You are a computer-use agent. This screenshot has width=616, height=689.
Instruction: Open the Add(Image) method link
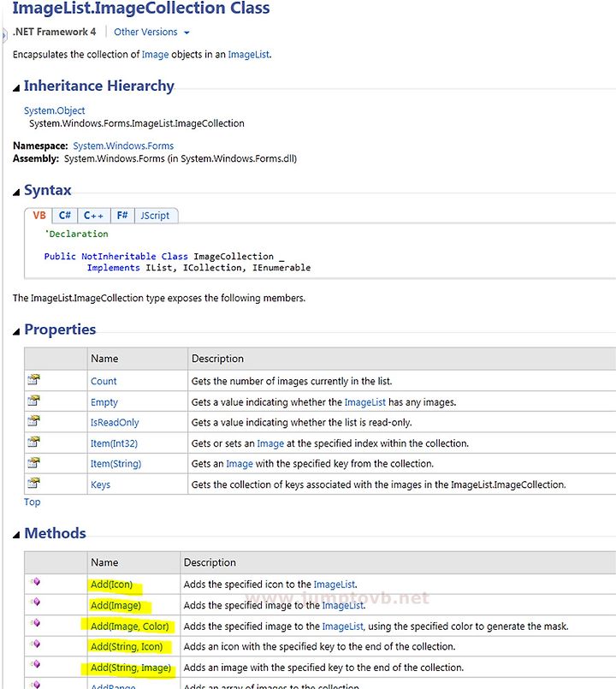[x=116, y=605]
